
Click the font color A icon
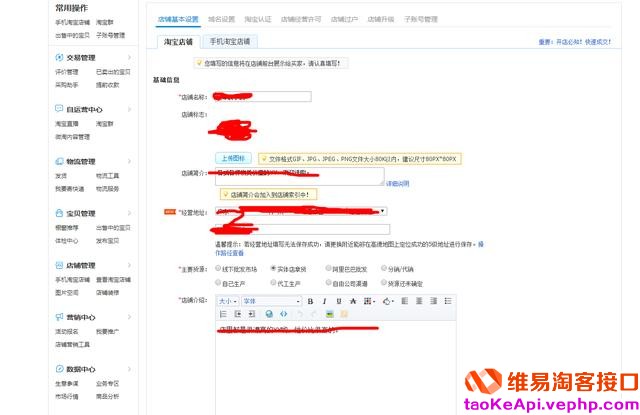click(353, 301)
